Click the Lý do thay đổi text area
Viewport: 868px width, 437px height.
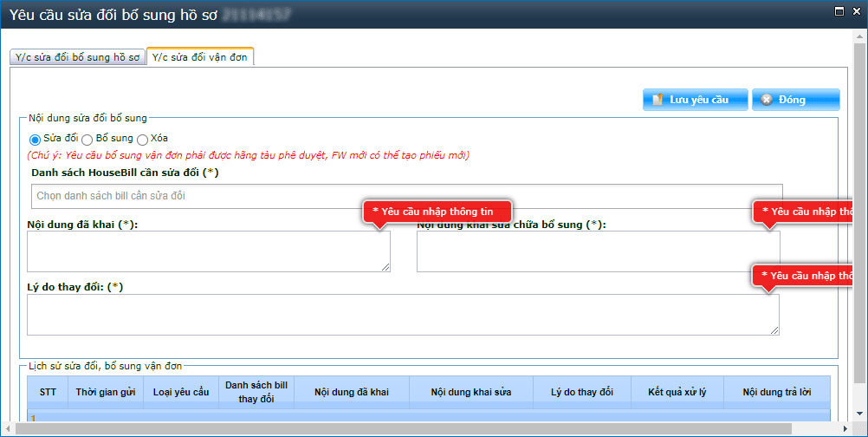click(x=403, y=314)
